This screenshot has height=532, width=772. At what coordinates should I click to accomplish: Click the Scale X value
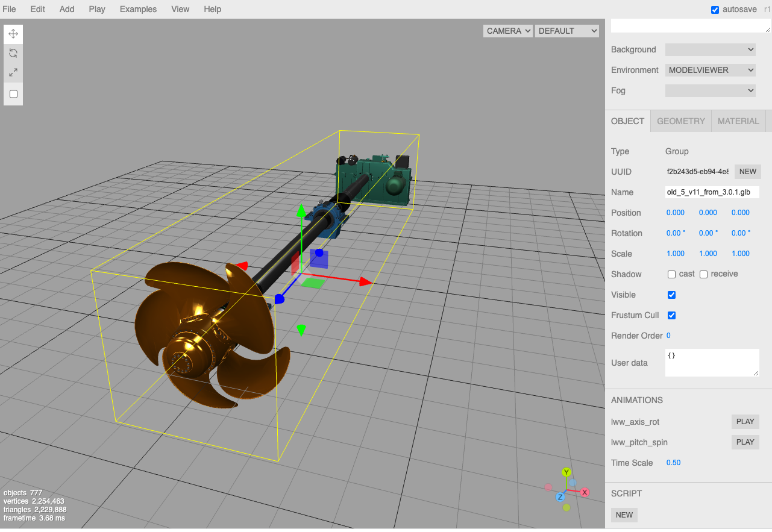click(x=676, y=254)
